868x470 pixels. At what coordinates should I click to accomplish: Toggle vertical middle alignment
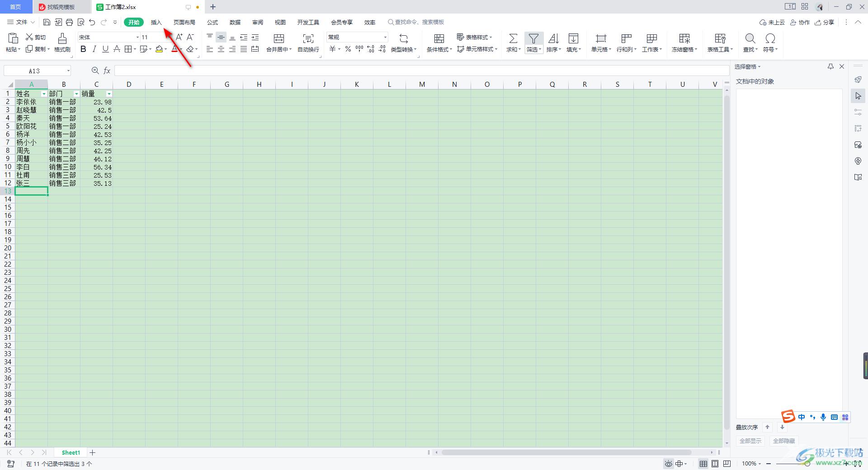pyautogui.click(x=221, y=37)
